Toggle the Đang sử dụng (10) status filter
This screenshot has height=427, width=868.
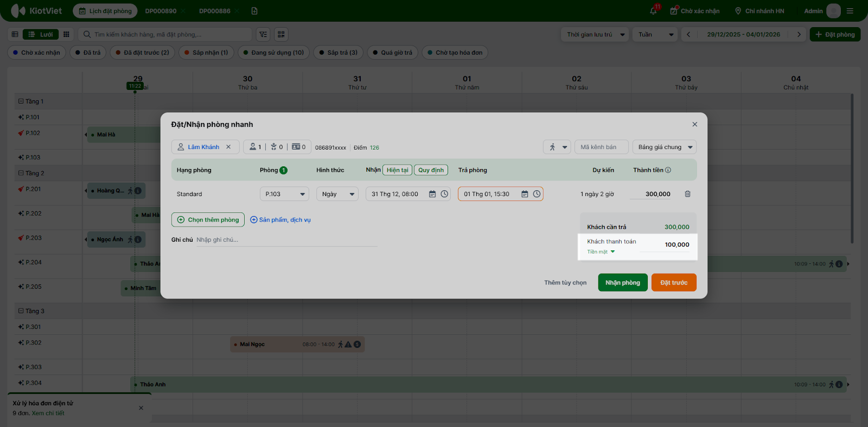[x=273, y=53]
